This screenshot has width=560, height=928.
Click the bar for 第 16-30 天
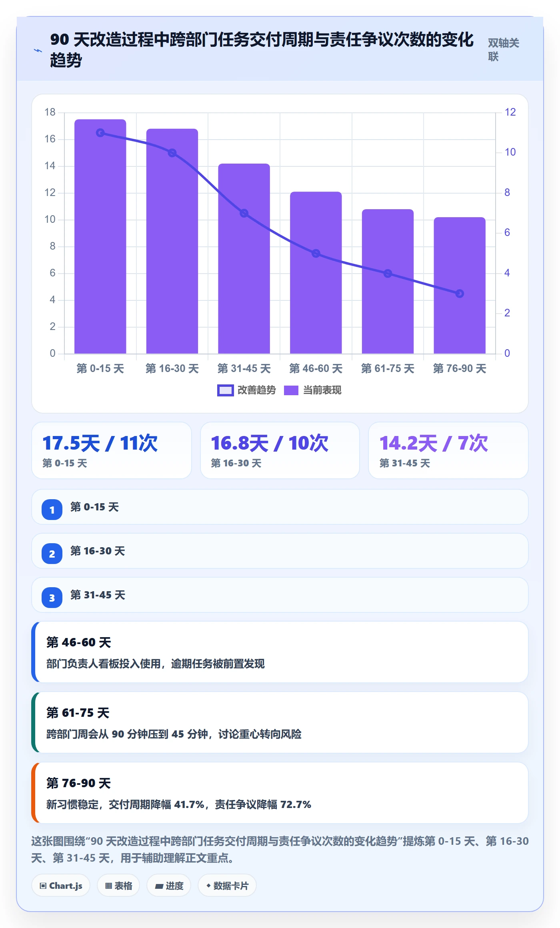pos(172,241)
